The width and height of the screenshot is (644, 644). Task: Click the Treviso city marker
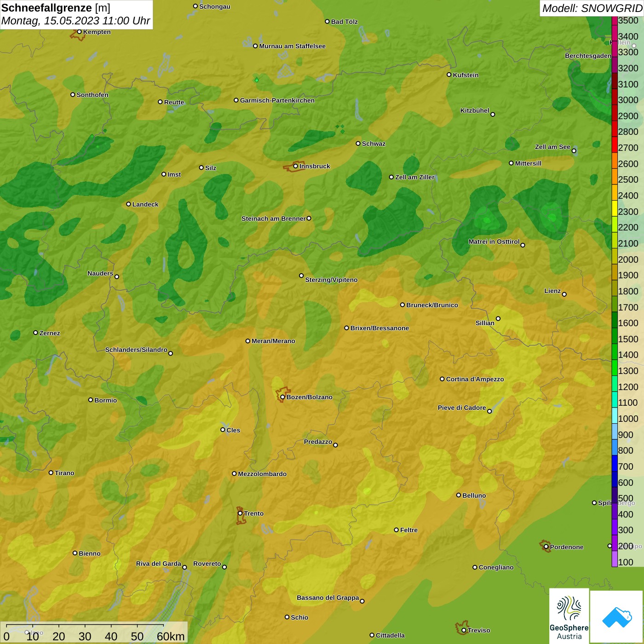point(464,630)
